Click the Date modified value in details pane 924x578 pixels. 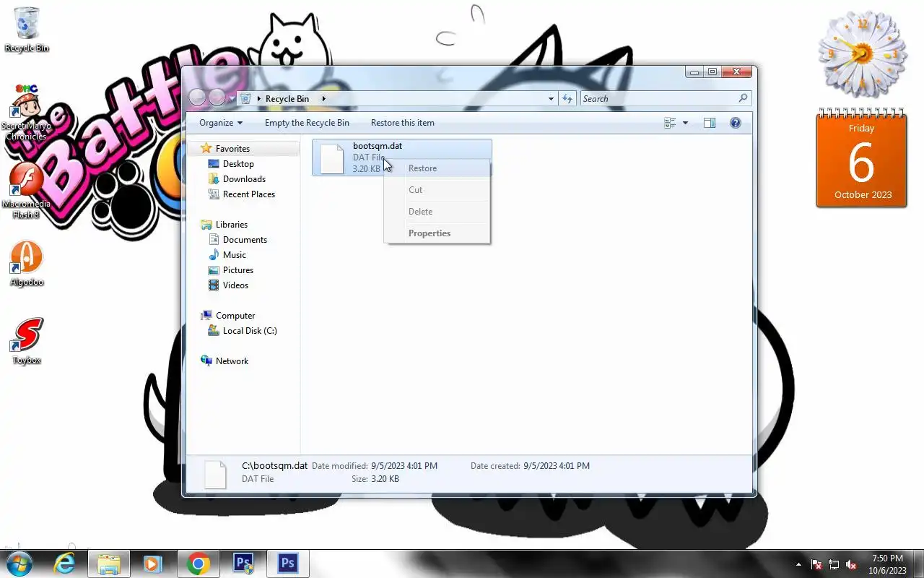[x=404, y=466]
